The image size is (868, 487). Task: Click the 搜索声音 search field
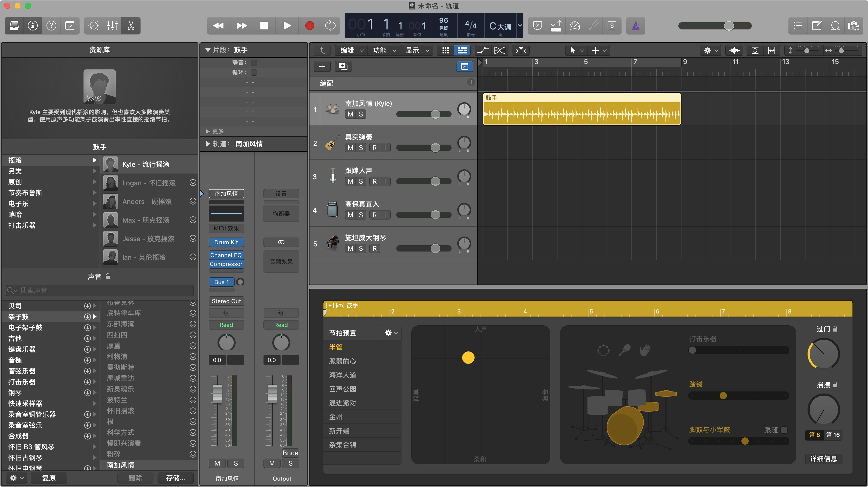pos(101,290)
